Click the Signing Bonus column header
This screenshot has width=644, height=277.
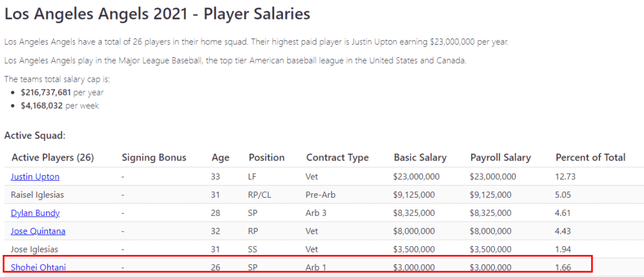[154, 157]
